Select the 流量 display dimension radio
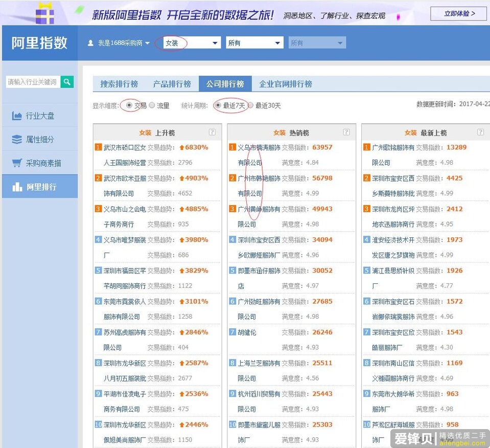Image resolution: width=490 pixels, height=448 pixels. [x=152, y=105]
